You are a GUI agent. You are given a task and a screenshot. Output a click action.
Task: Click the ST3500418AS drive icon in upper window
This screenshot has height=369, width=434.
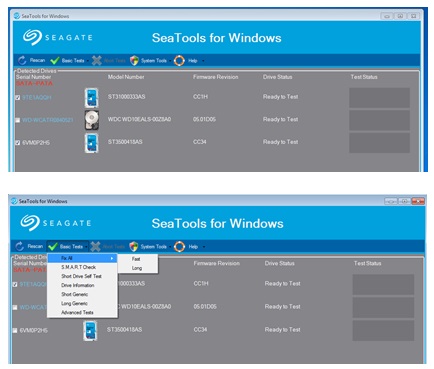[x=91, y=143]
